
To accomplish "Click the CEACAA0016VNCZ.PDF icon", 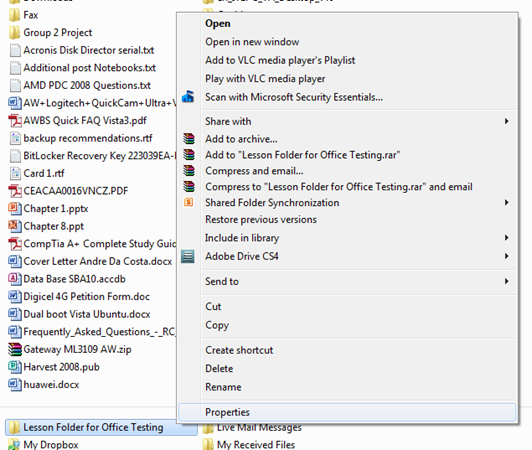I will [x=15, y=191].
